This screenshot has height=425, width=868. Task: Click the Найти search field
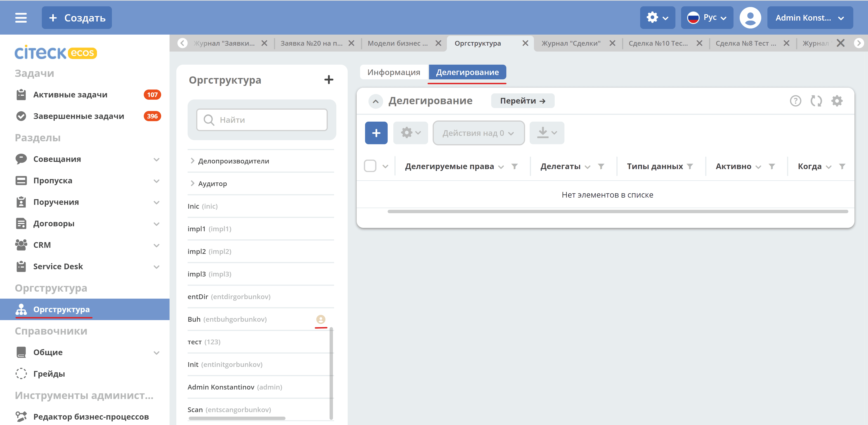click(x=262, y=120)
